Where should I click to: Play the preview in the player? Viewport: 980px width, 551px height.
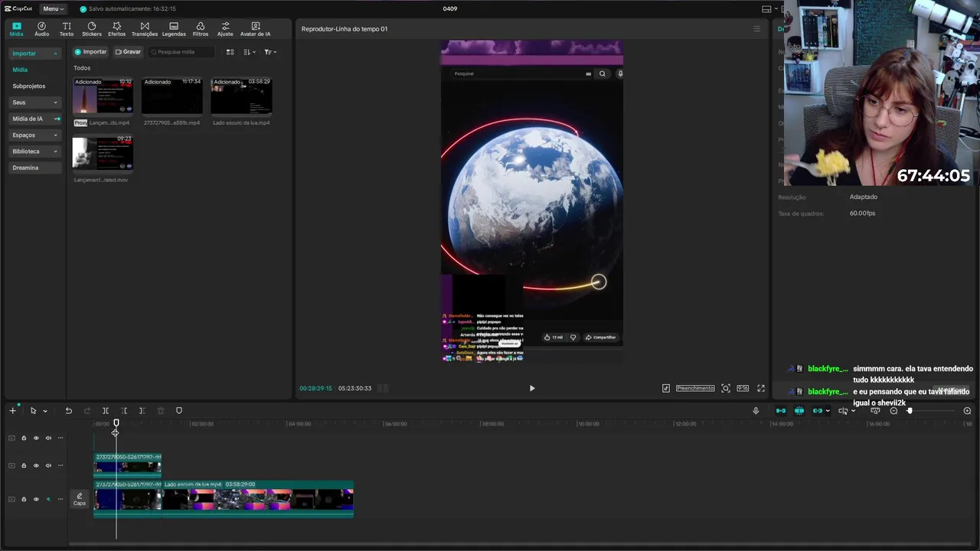pos(532,388)
